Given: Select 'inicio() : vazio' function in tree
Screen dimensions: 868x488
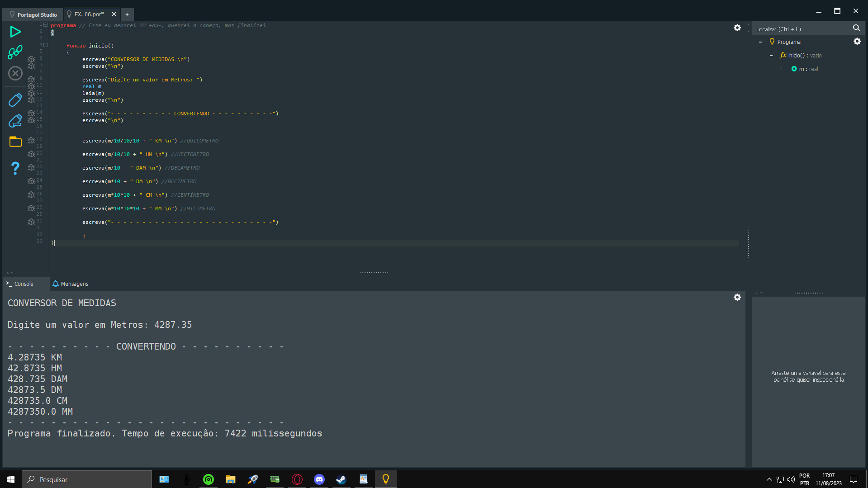Looking at the screenshot, I should [x=801, y=56].
